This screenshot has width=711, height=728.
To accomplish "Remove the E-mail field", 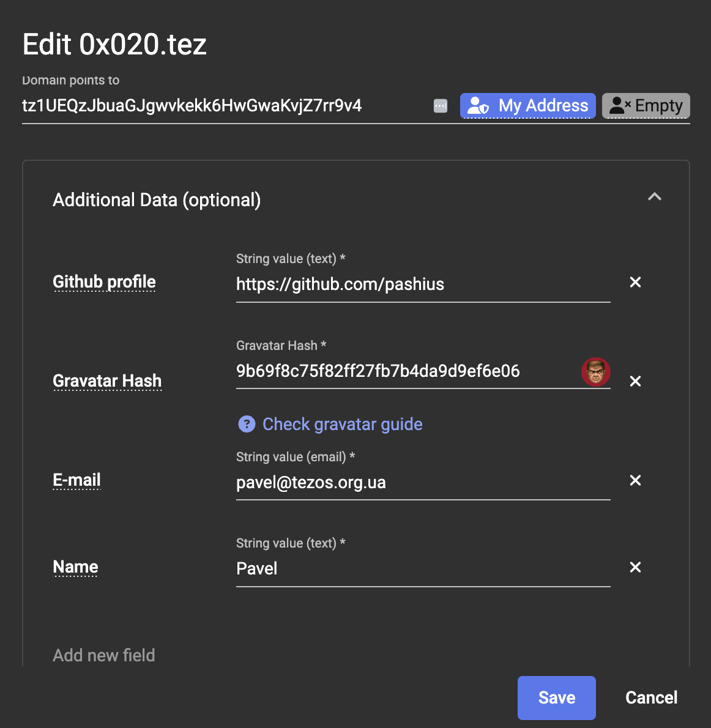I will tap(635, 480).
